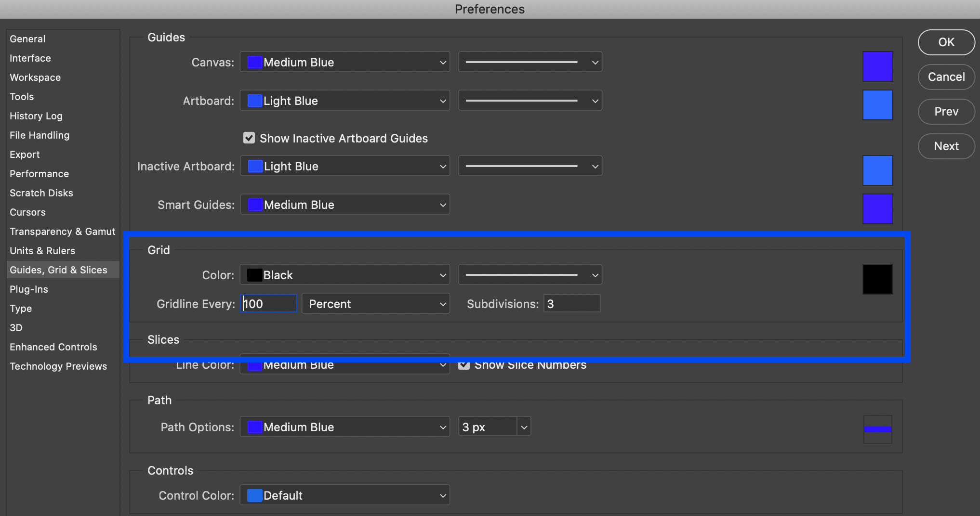Click the black Grid color preview swatch

tap(877, 279)
